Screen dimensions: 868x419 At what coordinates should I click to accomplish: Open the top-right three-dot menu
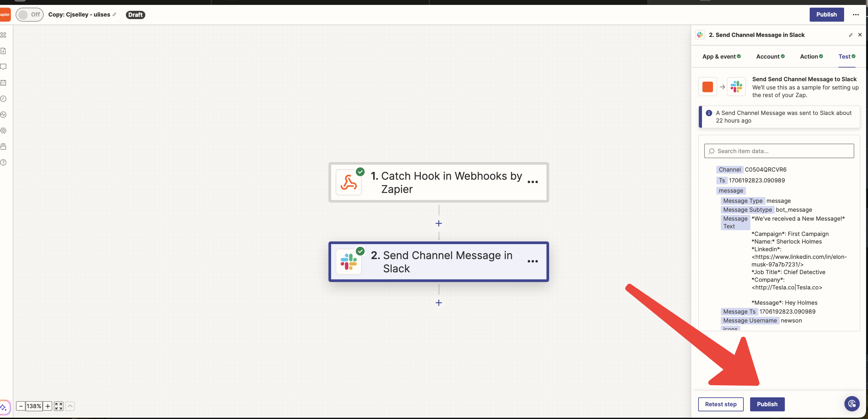[856, 14]
